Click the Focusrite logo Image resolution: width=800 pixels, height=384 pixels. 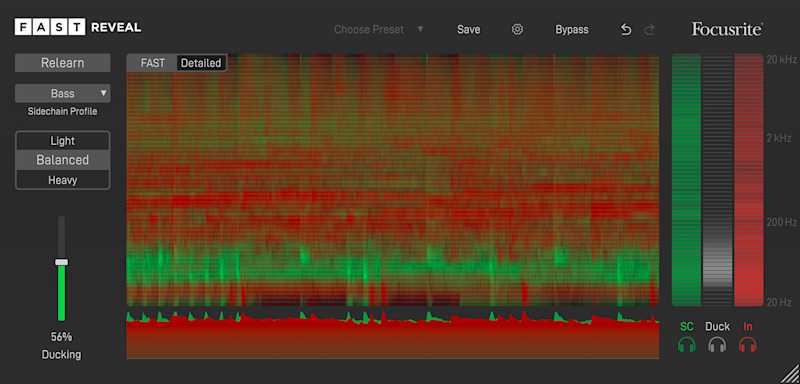click(727, 29)
